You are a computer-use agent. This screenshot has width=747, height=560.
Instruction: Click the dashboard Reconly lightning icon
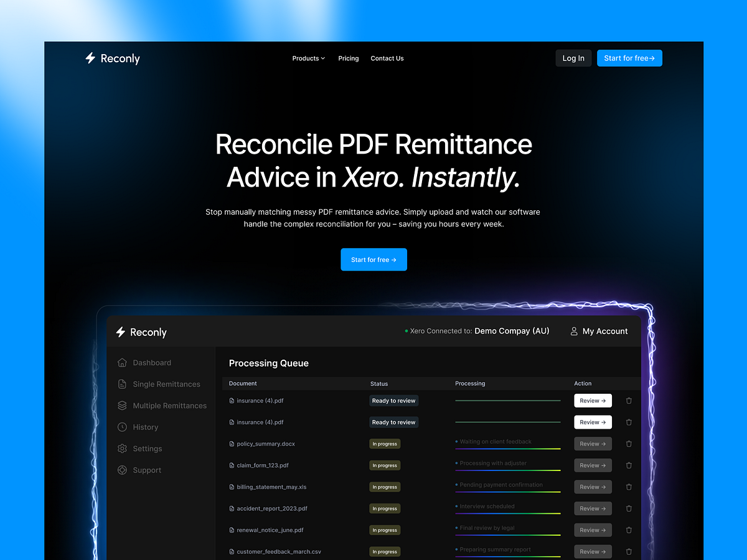[x=121, y=332]
